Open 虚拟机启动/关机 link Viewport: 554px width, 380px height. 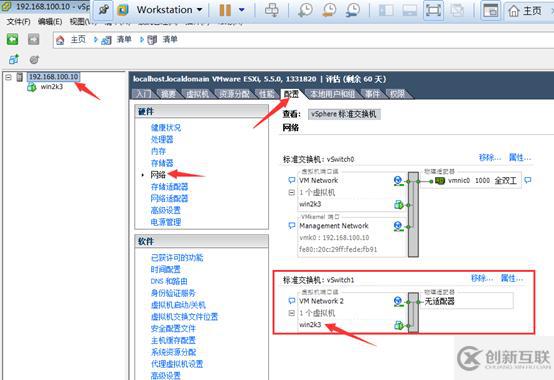click(178, 304)
